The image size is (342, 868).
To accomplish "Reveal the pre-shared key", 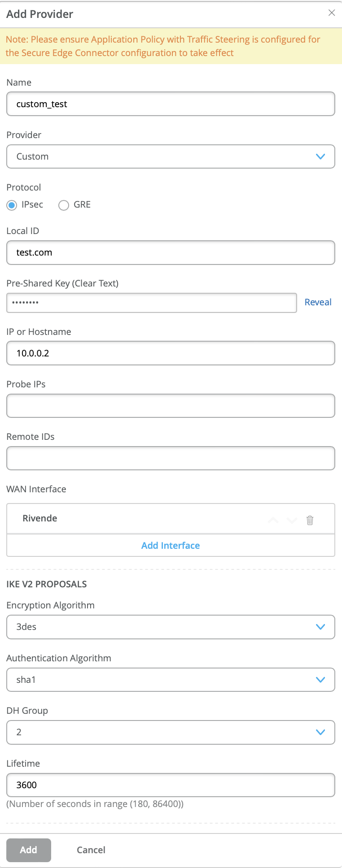I will coord(318,302).
